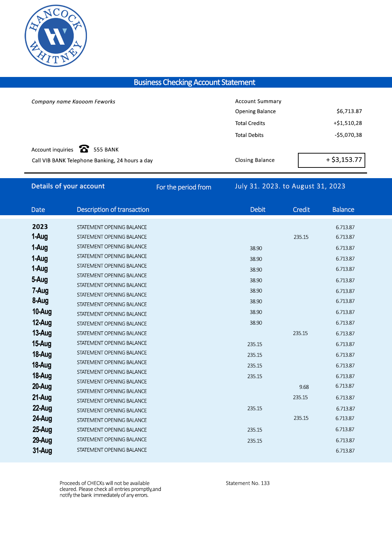Image resolution: width=392 pixels, height=538 pixels.
Task: Click the Statement No. 133 text
Action: 248,483
